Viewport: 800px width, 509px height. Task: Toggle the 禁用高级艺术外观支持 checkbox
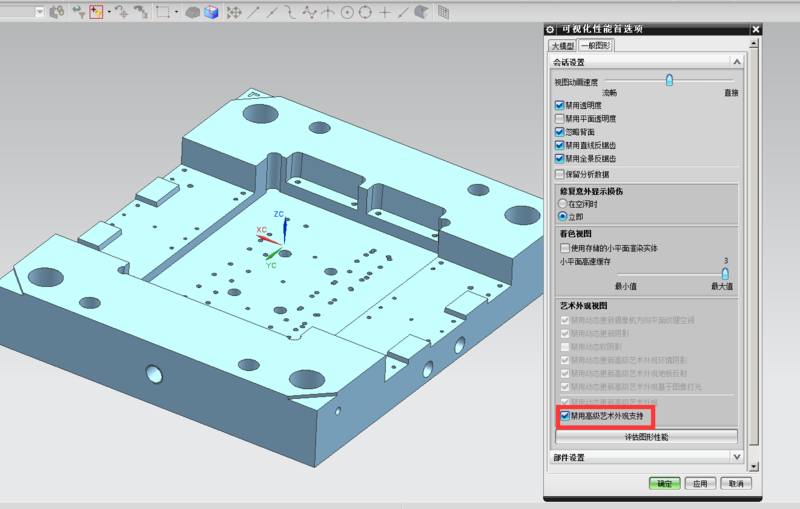pos(565,415)
